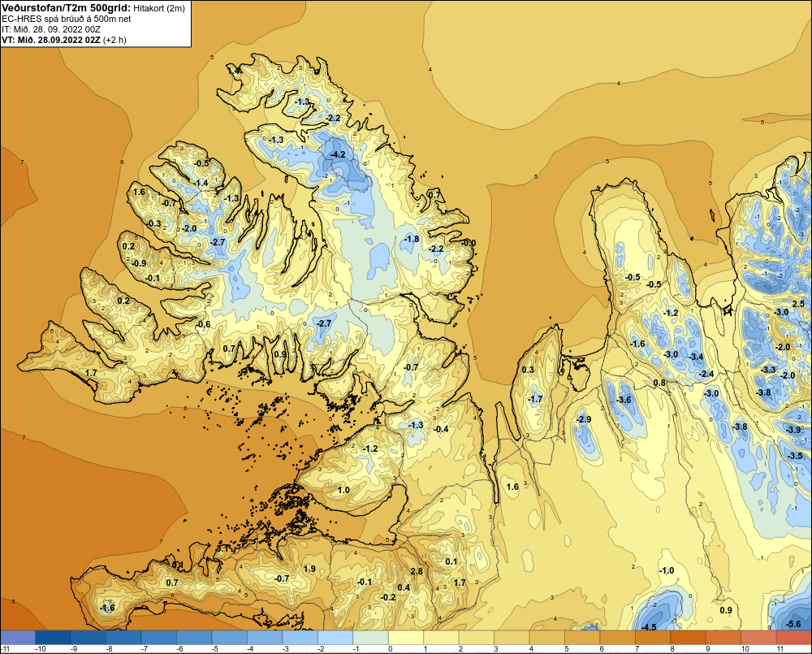Select the -3.4 temperature label

697,357
